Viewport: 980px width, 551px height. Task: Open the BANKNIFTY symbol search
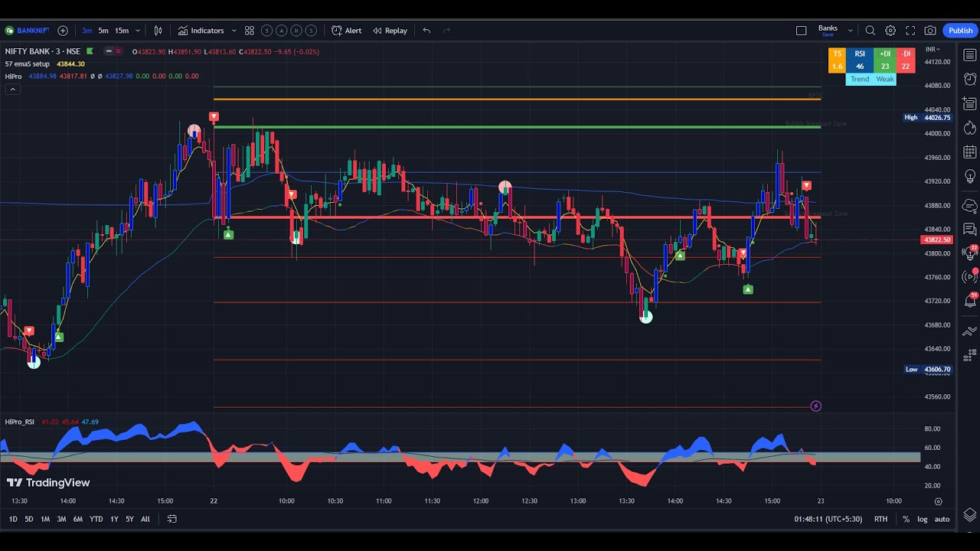coord(27,31)
